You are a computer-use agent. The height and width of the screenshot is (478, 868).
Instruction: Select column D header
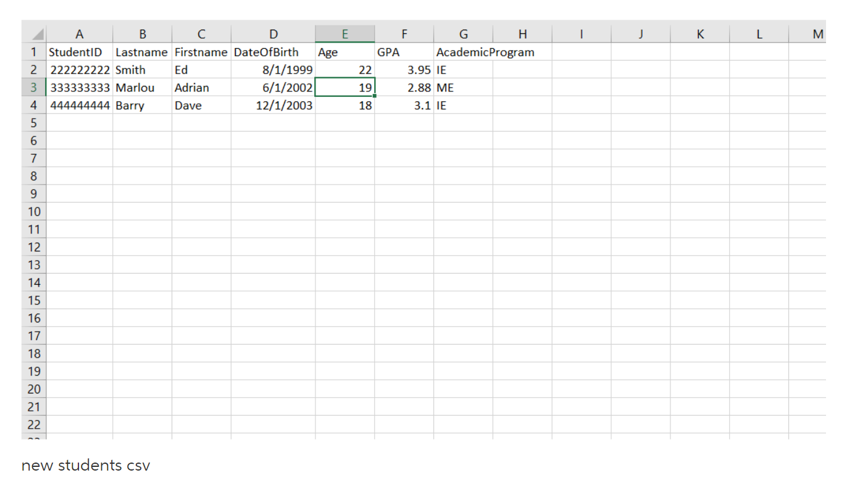click(273, 34)
